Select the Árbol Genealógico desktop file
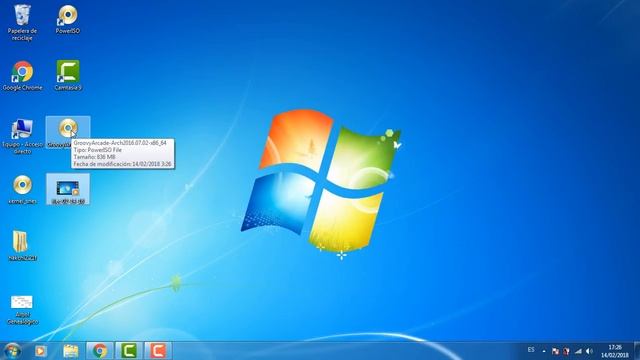Image resolution: width=640 pixels, height=360 pixels. (22, 310)
